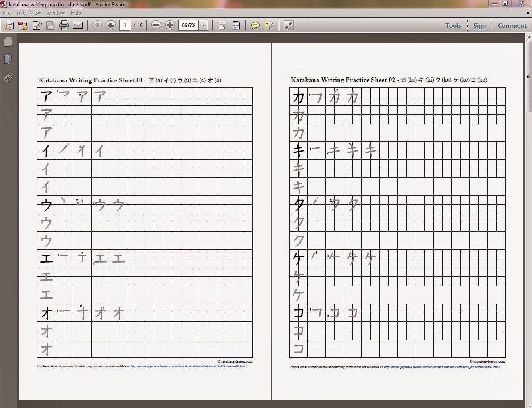The width and height of the screenshot is (532, 408).
Task: Click the fit-width scrolling mode icon
Action: 222,25
